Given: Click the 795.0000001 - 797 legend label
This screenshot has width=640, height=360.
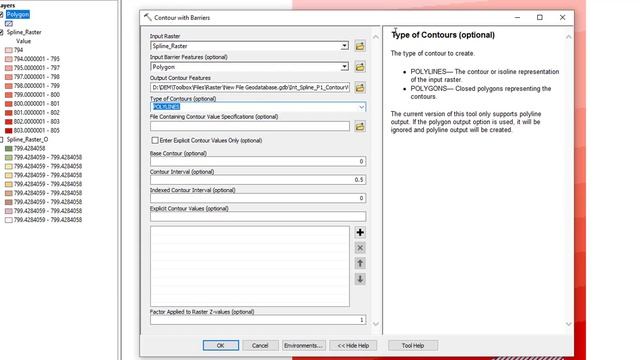Looking at the screenshot, I should coord(37,68).
